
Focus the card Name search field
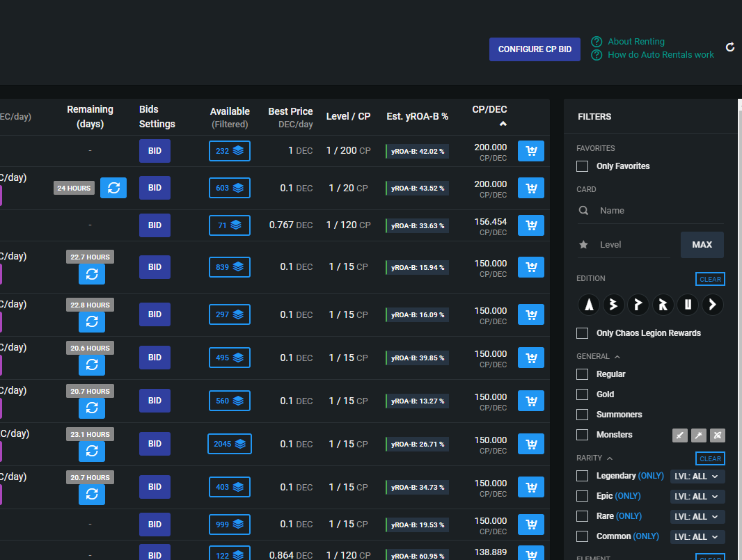click(651, 211)
